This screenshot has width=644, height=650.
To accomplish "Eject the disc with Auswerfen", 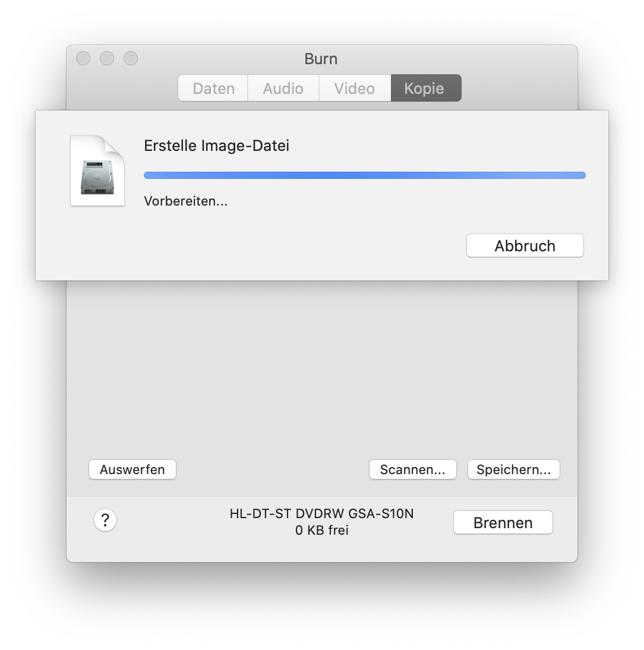I will tap(132, 469).
